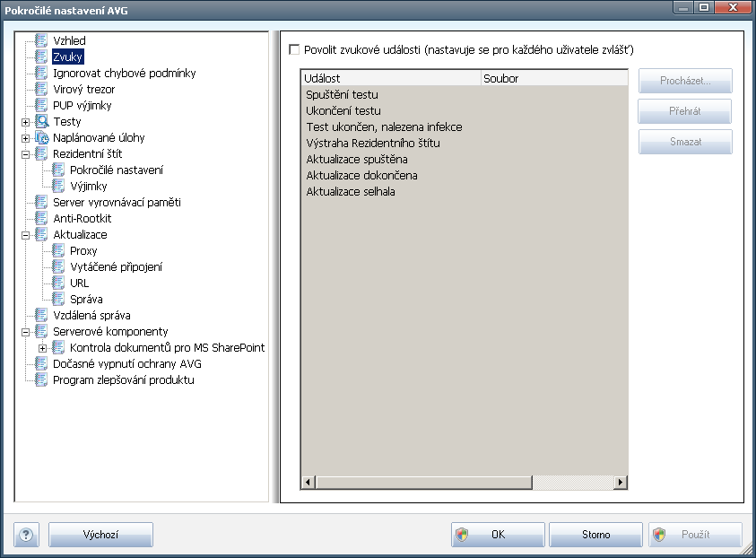This screenshot has height=558, width=756.
Task: Click the icon beside URL
Action: coord(58,283)
